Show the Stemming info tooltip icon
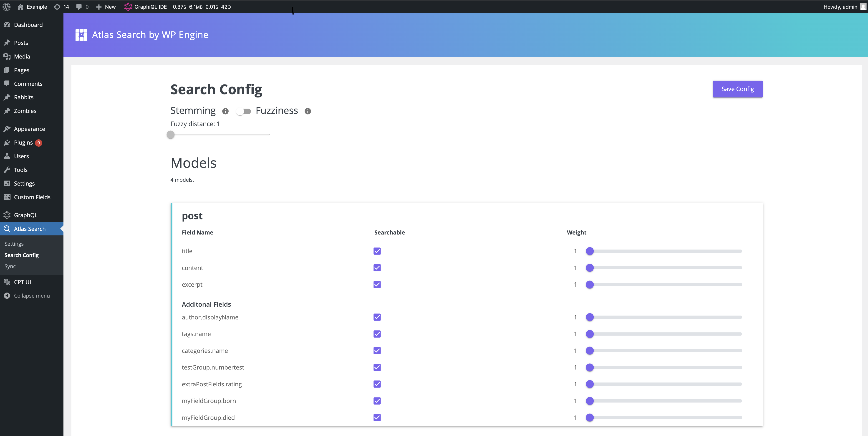This screenshot has width=868, height=436. click(225, 111)
